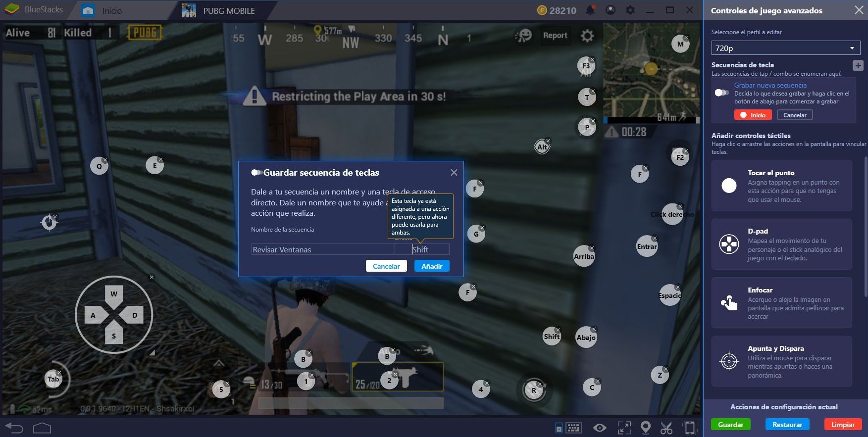This screenshot has height=437, width=868.
Task: Click the W direction on the D-pad
Action: (x=114, y=294)
